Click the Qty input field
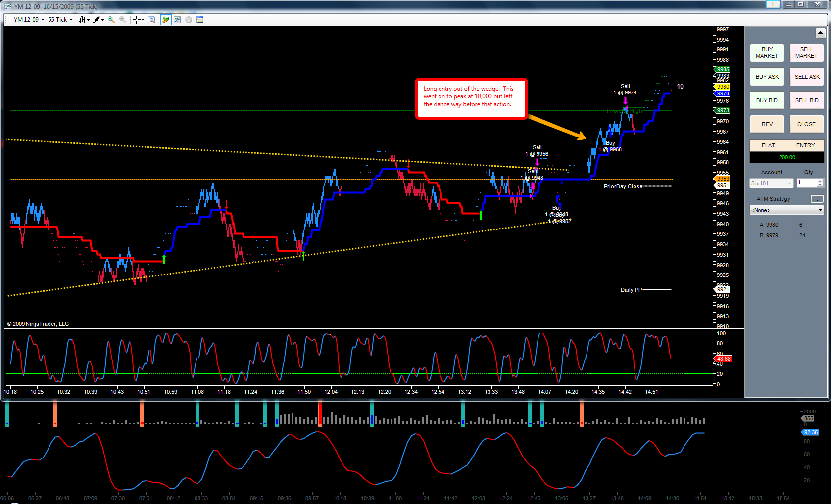This screenshot has width=831, height=504. click(806, 183)
